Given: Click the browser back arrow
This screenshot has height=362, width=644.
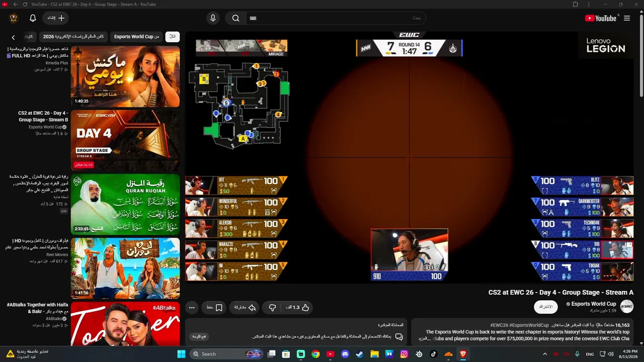Looking at the screenshot, I should (x=15, y=5).
